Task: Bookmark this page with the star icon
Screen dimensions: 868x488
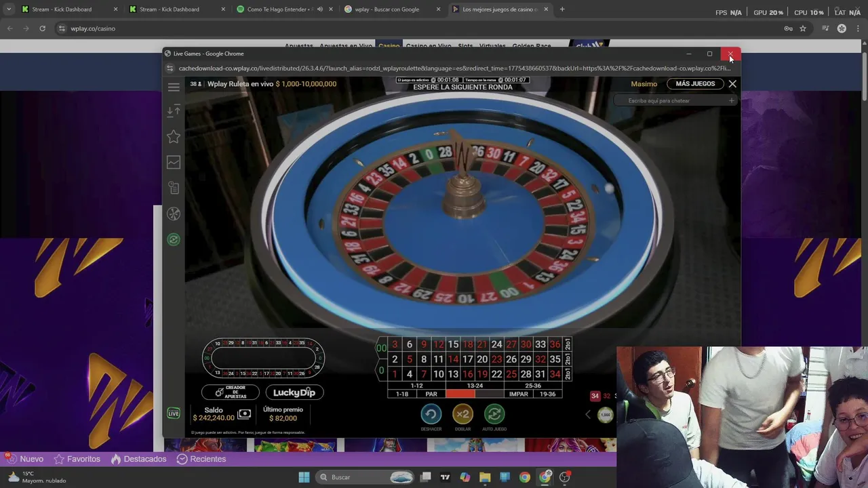Action: point(803,28)
